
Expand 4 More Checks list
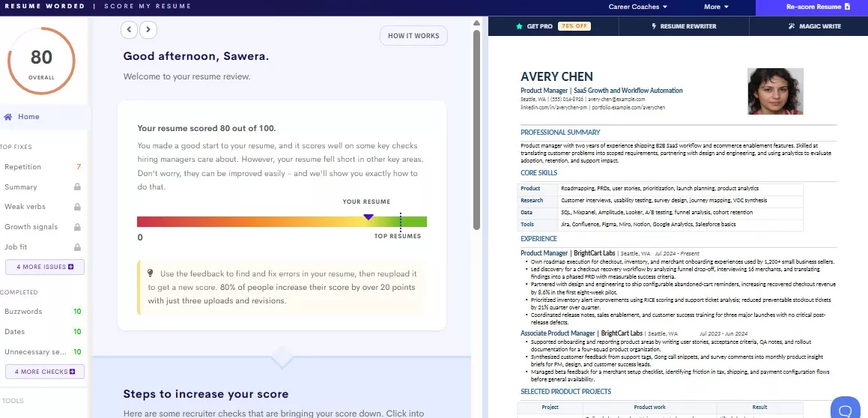45,372
